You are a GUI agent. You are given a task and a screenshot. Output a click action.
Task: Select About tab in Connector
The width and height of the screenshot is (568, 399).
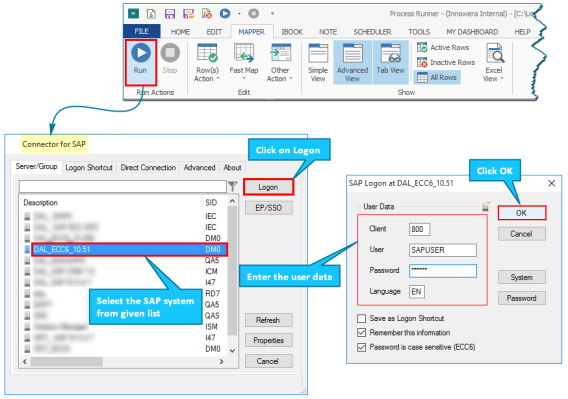232,167
